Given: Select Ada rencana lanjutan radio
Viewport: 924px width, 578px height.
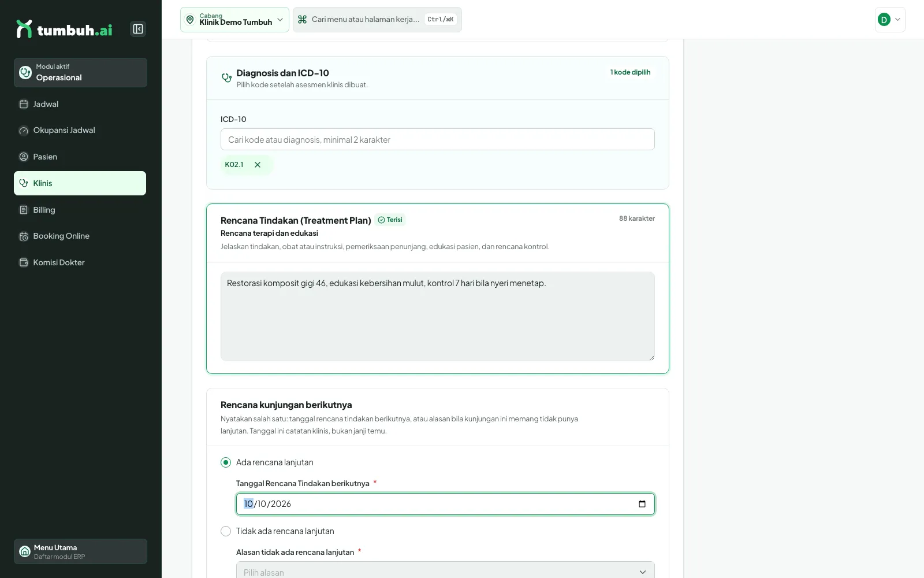Looking at the screenshot, I should (x=226, y=462).
